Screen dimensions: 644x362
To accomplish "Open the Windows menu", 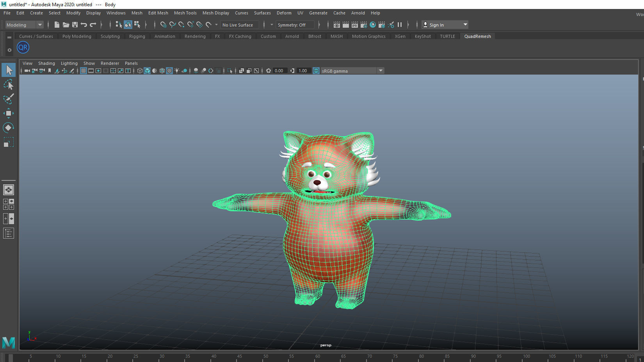I will point(116,13).
